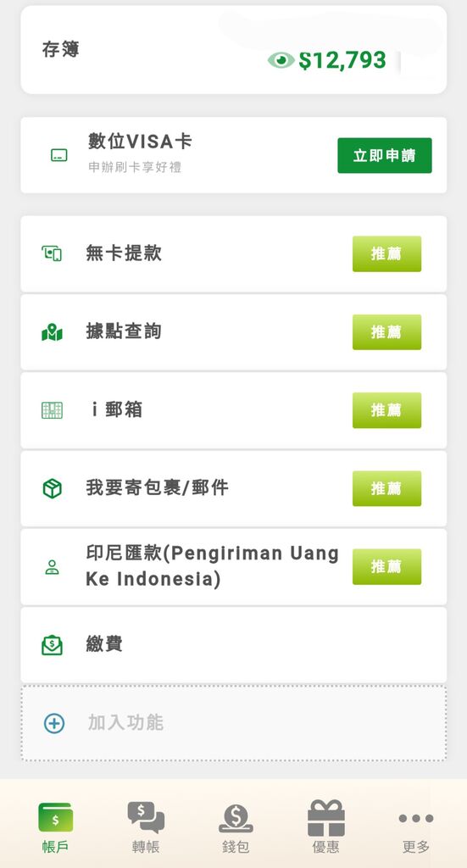Tap the digital VISA card icon
This screenshot has height=868, width=467.
click(58, 155)
